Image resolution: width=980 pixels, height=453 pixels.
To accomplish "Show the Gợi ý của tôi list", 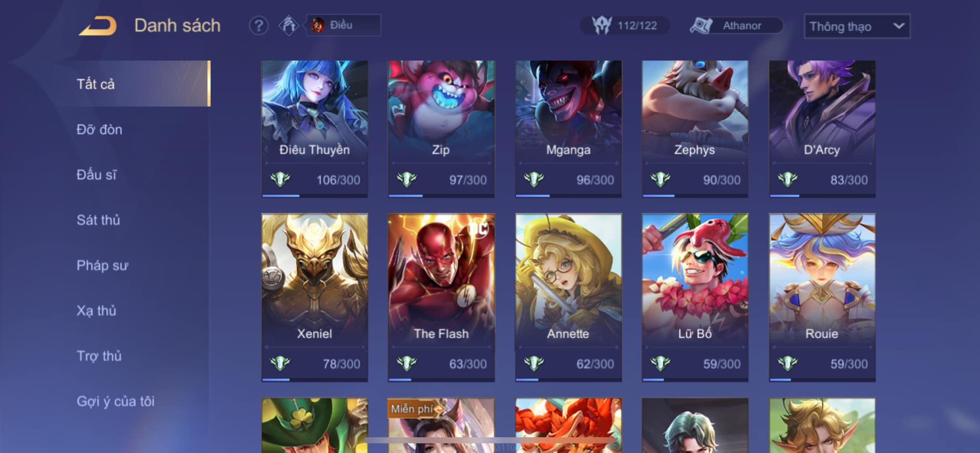I will pyautogui.click(x=115, y=401).
